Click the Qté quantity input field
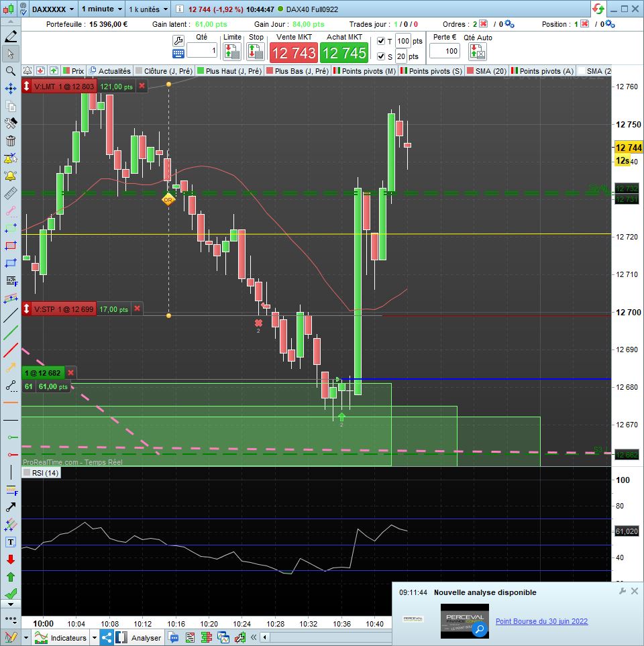644x646 pixels. [202, 51]
